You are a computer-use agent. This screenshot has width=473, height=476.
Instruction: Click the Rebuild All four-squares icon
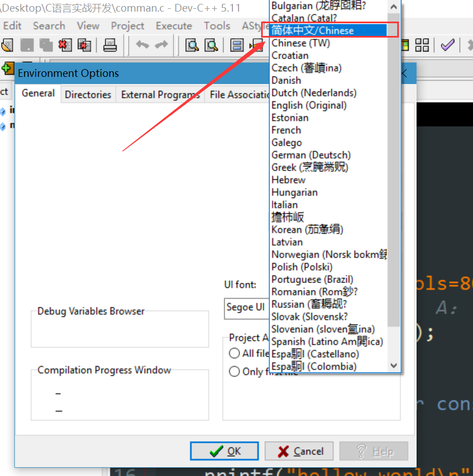[x=422, y=45]
